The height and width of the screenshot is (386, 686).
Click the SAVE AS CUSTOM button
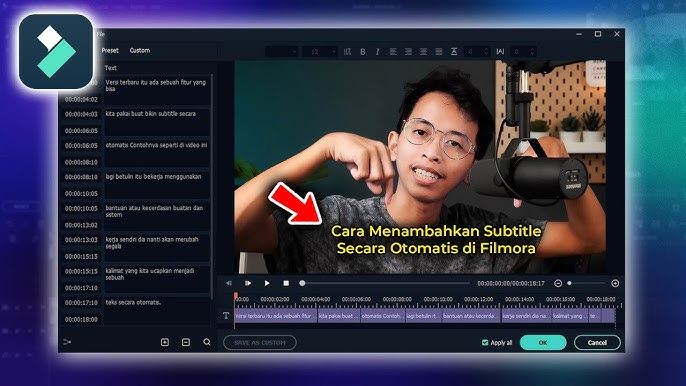[x=259, y=343]
